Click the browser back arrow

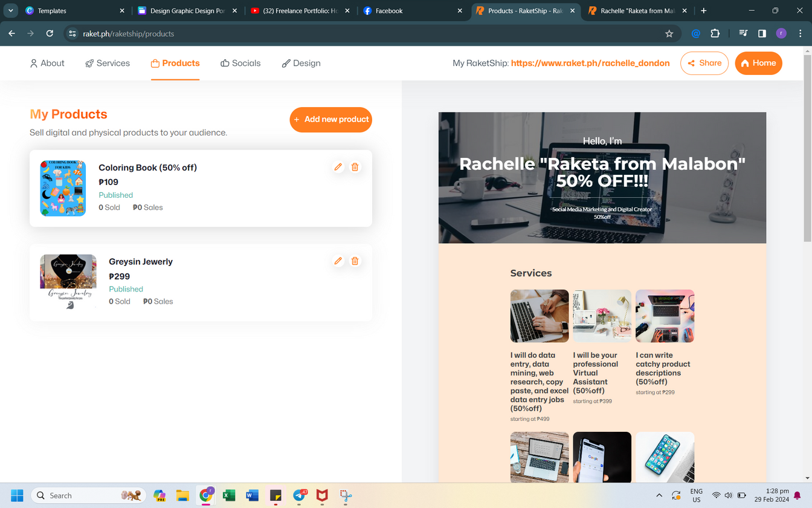(11, 33)
